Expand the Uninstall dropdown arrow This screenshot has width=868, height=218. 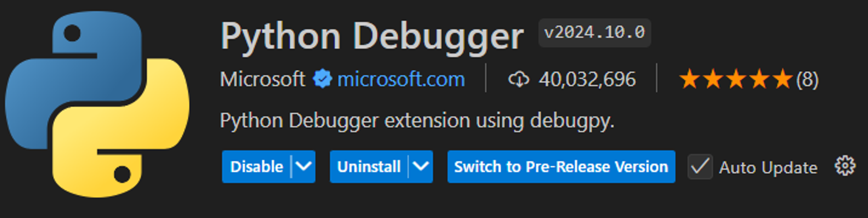pos(421,166)
